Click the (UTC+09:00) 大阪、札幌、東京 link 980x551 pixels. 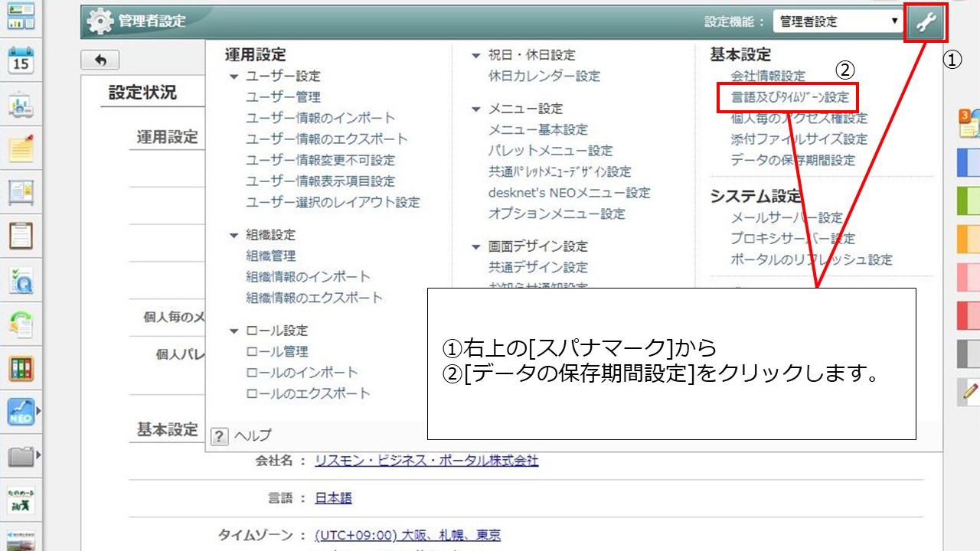407,535
